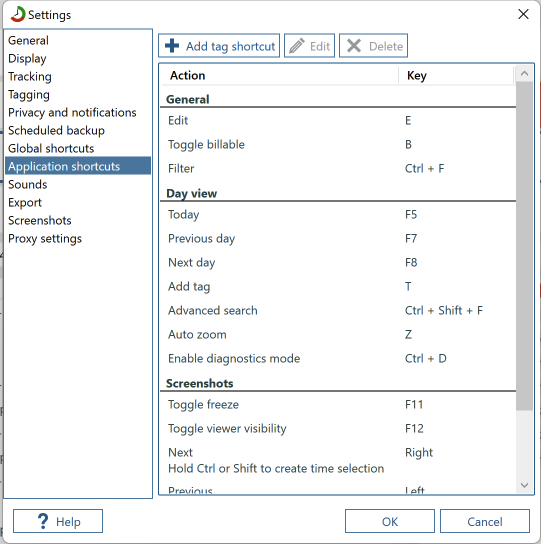Select the Advanced search shortcut row

[338, 311]
